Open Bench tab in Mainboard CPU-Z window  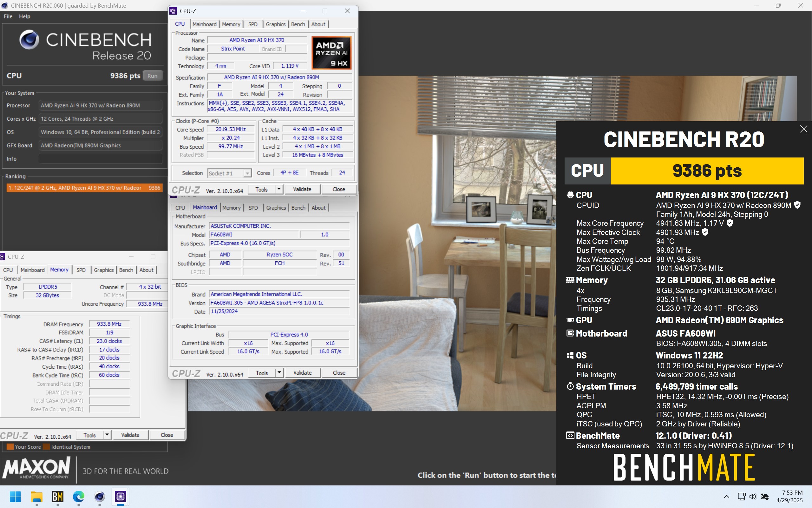point(298,208)
